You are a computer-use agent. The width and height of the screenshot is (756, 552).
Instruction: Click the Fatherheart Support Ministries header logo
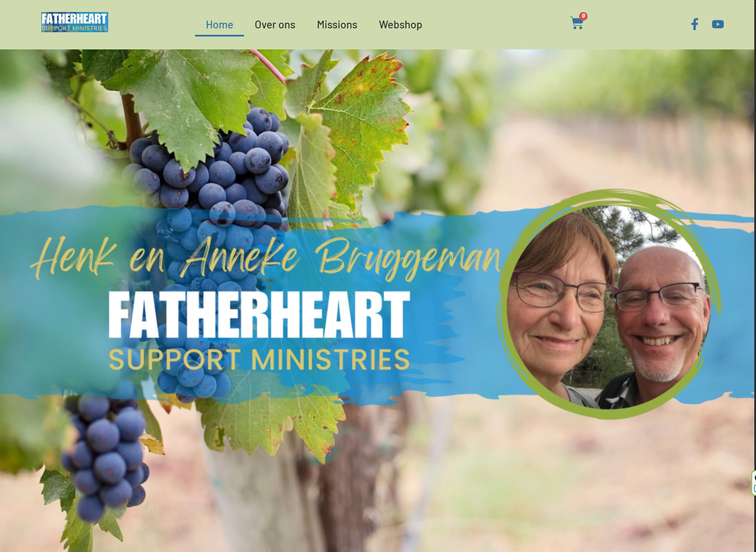click(75, 22)
